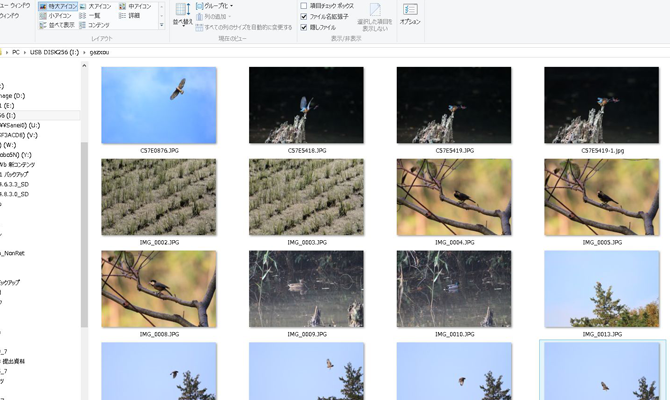
Task: Go to USB DISK256 (I:) breadcrumb
Action: tap(54, 52)
